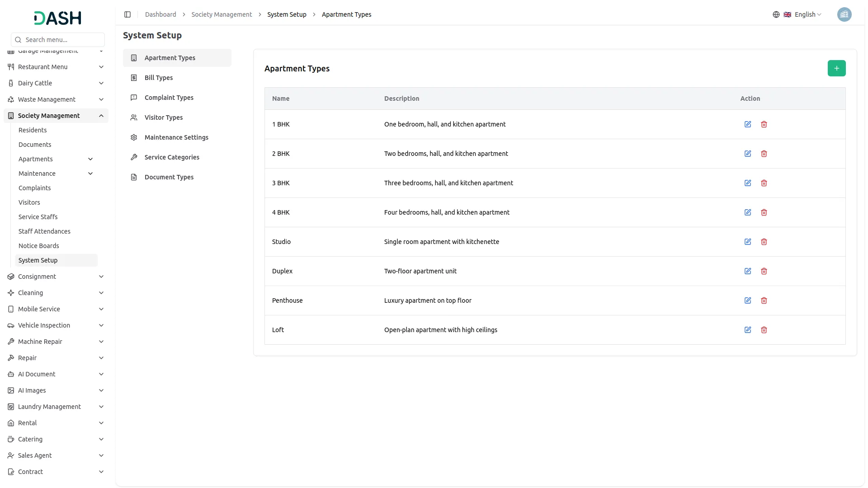Delete the Penthouse apartment type
Image resolution: width=868 pixels, height=488 pixels.
click(764, 300)
